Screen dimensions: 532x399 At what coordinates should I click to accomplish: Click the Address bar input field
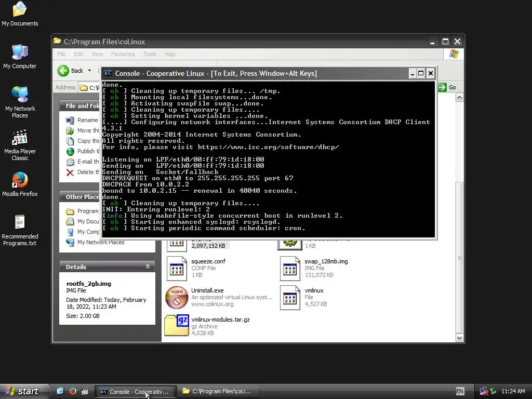(x=89, y=87)
